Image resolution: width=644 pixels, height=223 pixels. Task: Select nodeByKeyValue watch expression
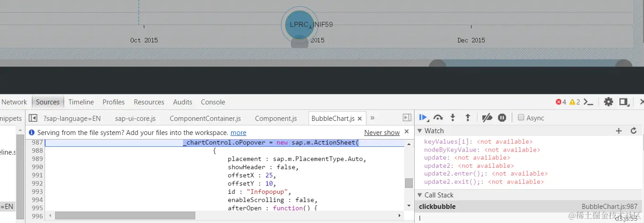point(482,150)
